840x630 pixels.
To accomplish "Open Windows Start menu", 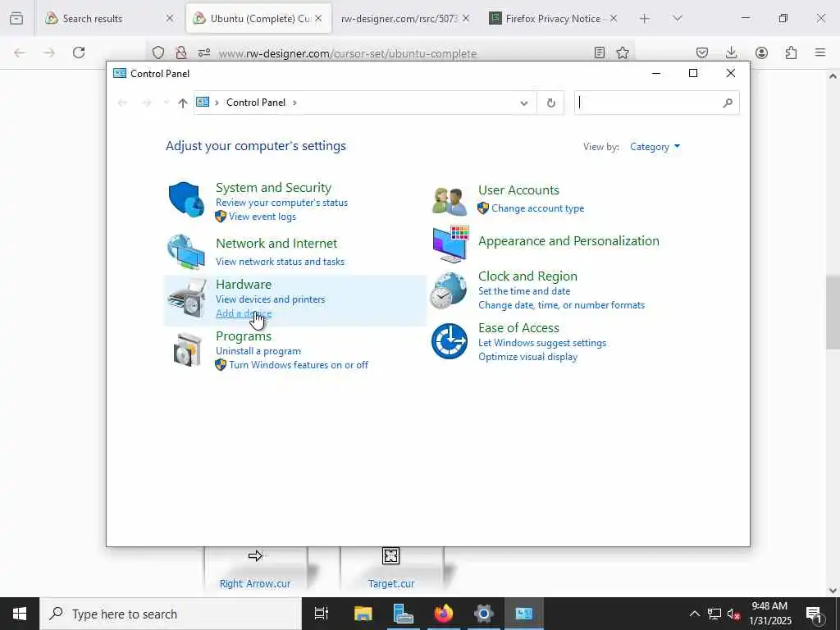I will coord(20,614).
